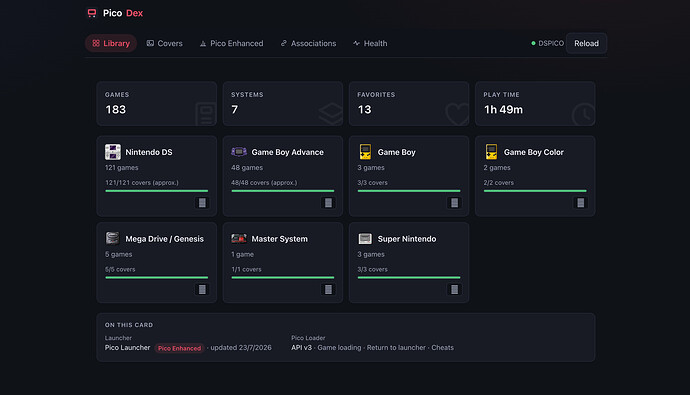Click the 'Game loading' text
690x395 pixels.
click(x=339, y=347)
